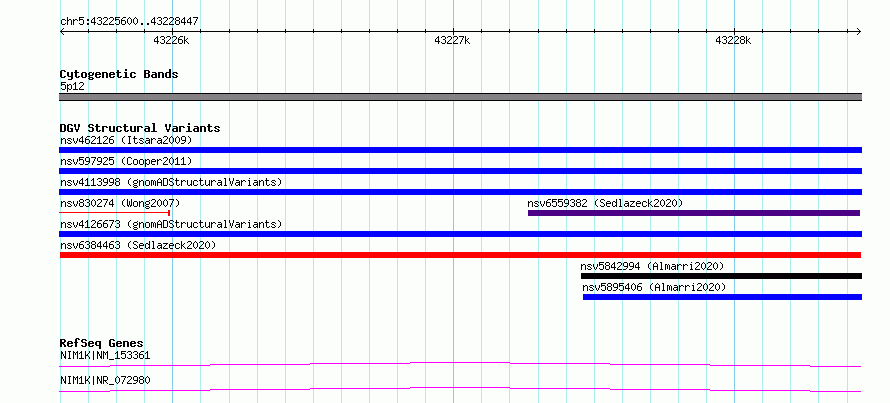Click the 5p12 band label
This screenshot has width=890, height=403.
[x=72, y=87]
